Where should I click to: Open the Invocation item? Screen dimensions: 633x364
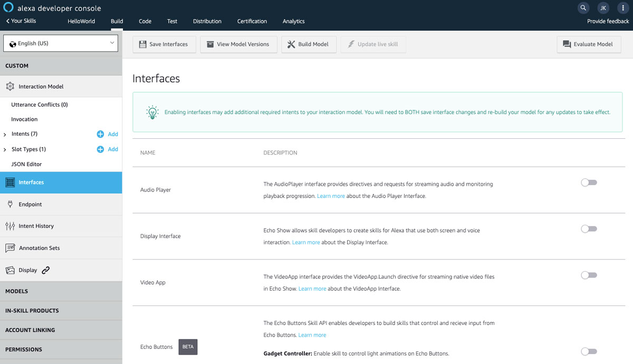(24, 119)
